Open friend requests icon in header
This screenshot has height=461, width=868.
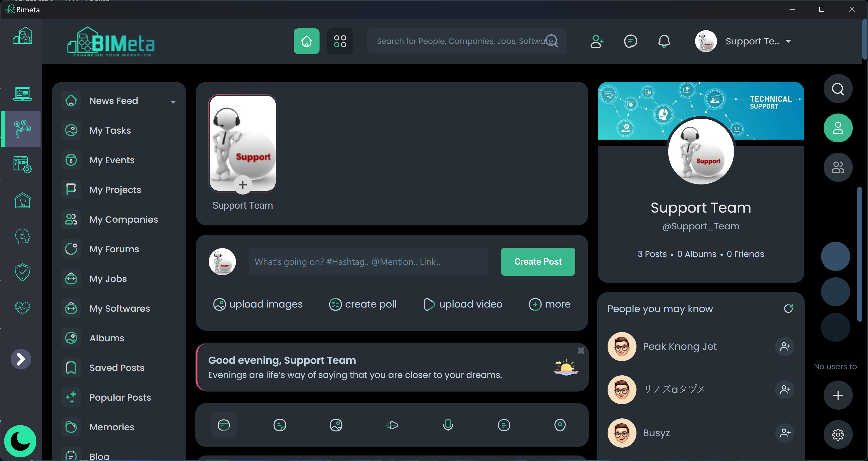[597, 41]
